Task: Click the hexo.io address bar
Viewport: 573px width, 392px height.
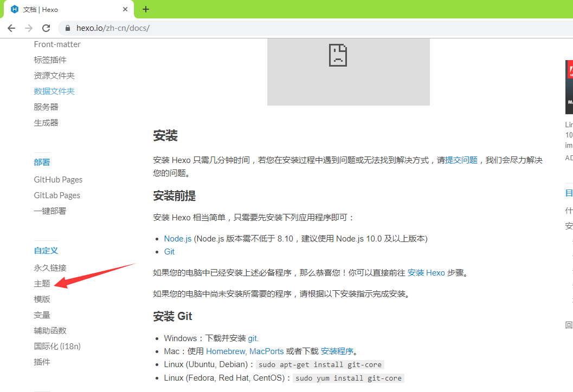Action: pos(314,28)
